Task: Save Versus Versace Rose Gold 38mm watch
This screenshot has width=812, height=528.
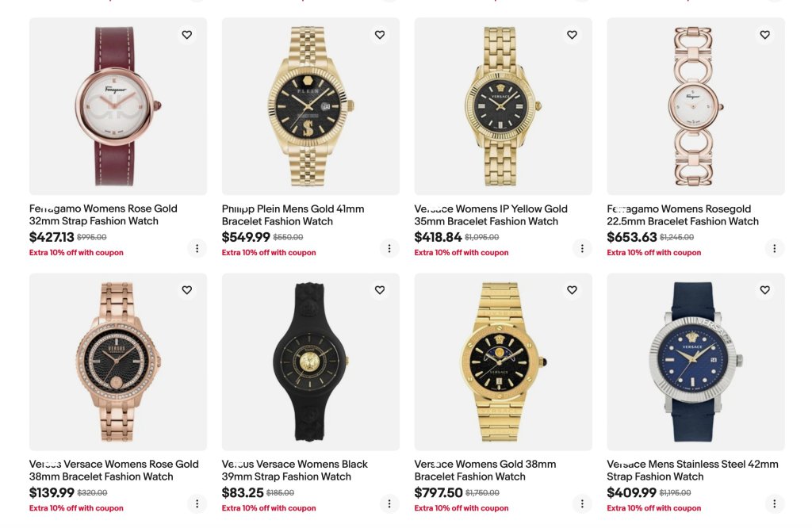Action: coord(187,290)
